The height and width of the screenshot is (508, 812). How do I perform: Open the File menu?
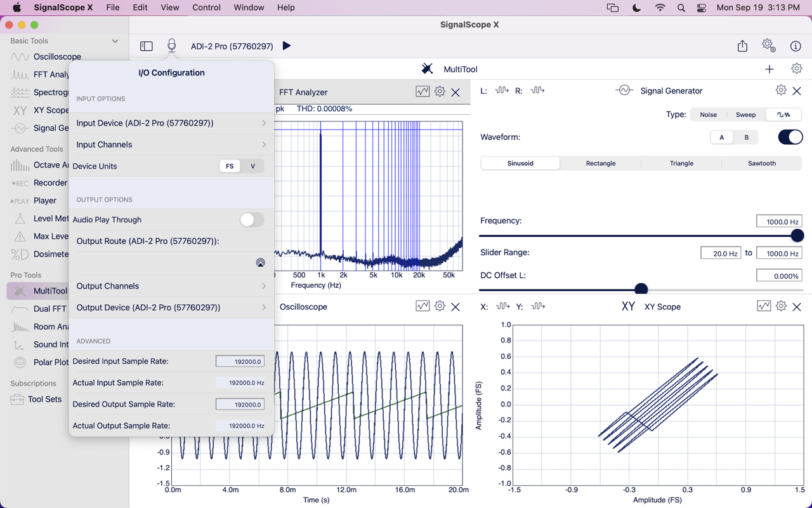pos(113,8)
